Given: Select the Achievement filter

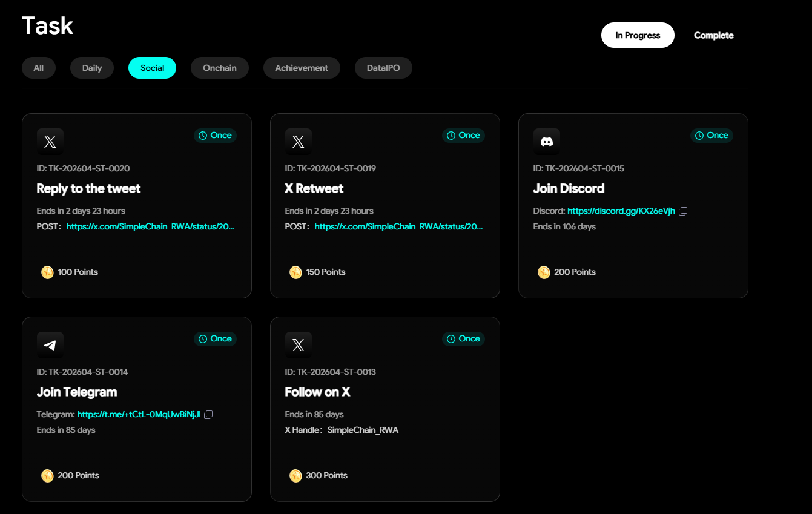Looking at the screenshot, I should click(302, 68).
